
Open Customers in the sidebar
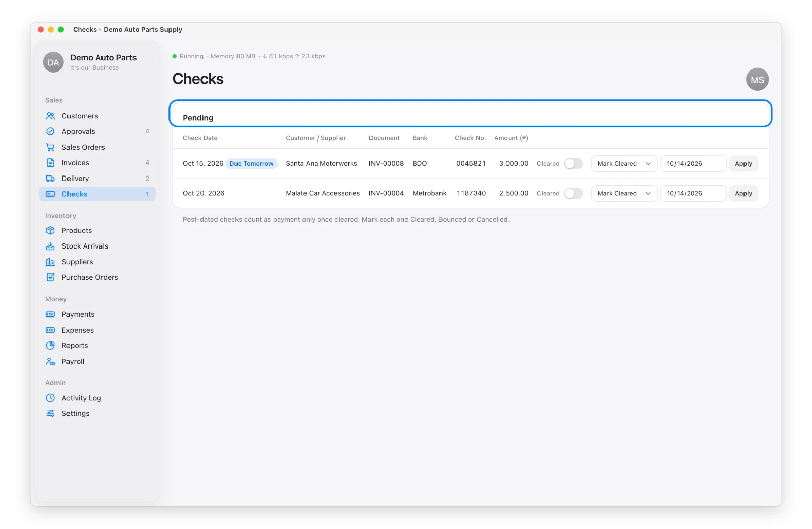tap(97, 116)
